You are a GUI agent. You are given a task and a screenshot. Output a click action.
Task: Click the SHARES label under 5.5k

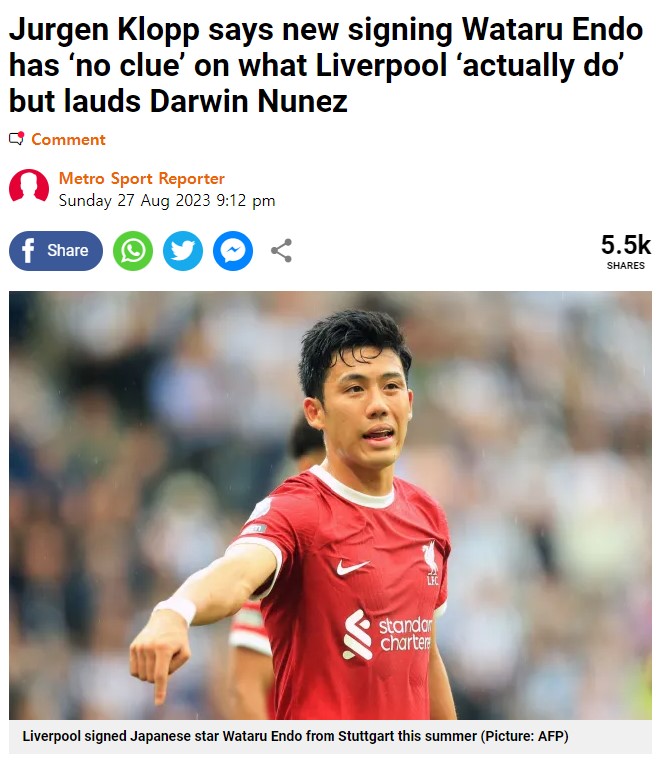(626, 265)
